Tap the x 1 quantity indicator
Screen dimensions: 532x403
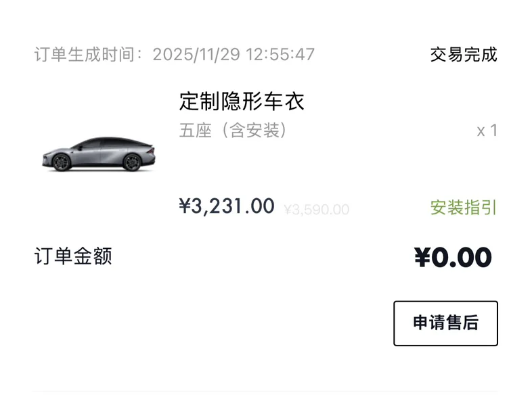[487, 131]
